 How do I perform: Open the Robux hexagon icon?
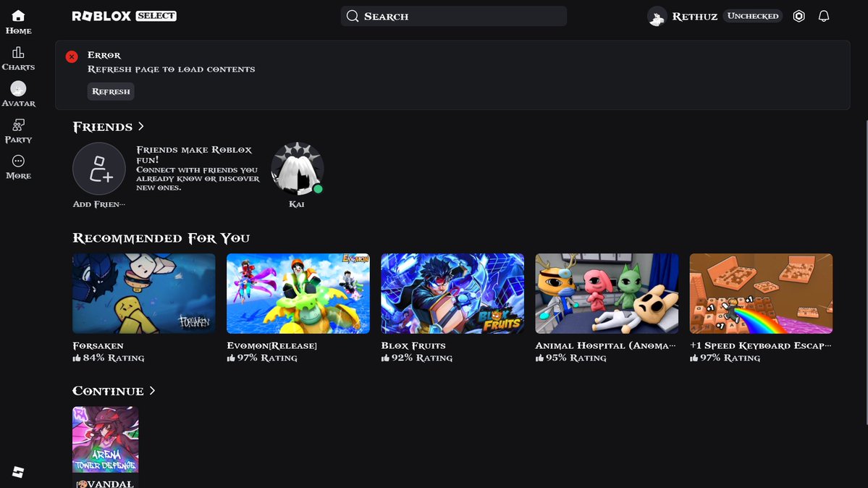click(799, 16)
